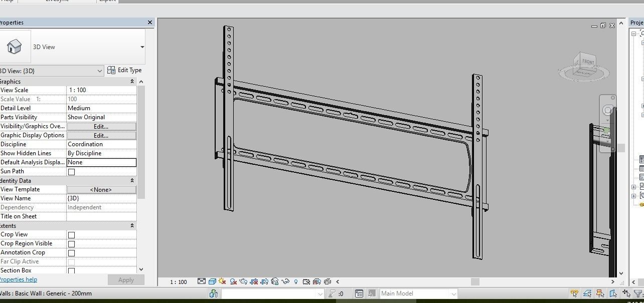Open the Main Model design options dropdown
644x303 pixels.
(455, 293)
